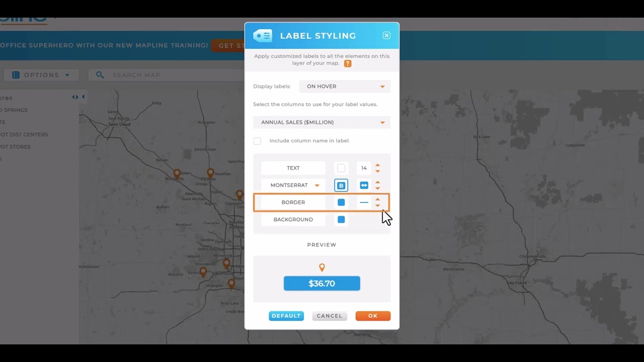Click the BACKGROUND row label
The width and height of the screenshot is (644, 362).
point(293,219)
